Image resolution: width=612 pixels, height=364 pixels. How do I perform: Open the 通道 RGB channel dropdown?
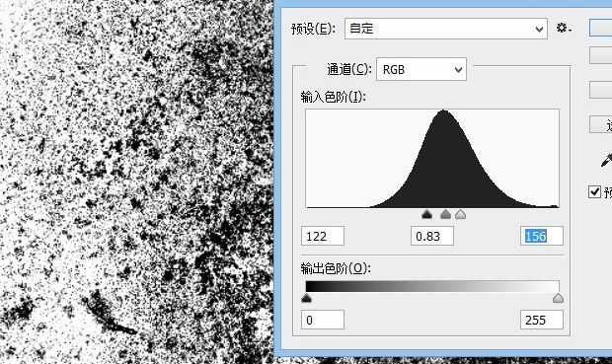421,69
